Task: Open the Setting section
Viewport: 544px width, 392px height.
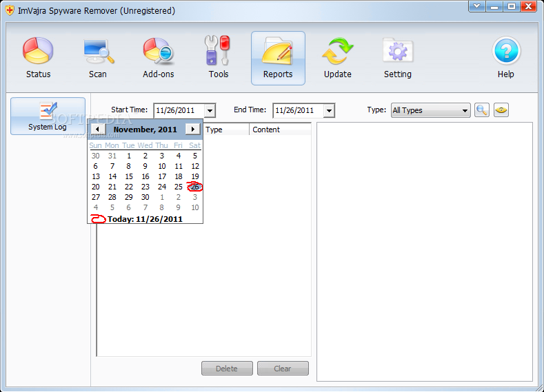Action: click(x=398, y=58)
